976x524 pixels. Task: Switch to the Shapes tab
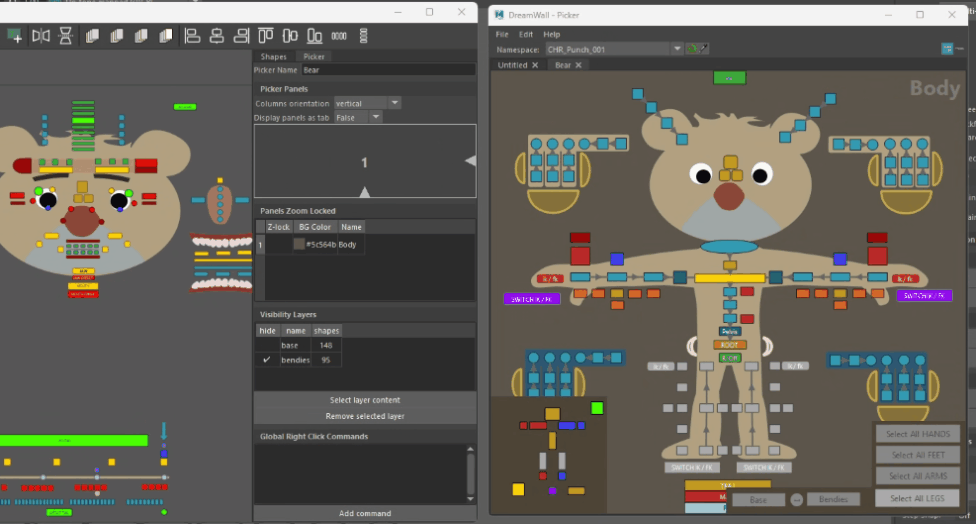[273, 57]
